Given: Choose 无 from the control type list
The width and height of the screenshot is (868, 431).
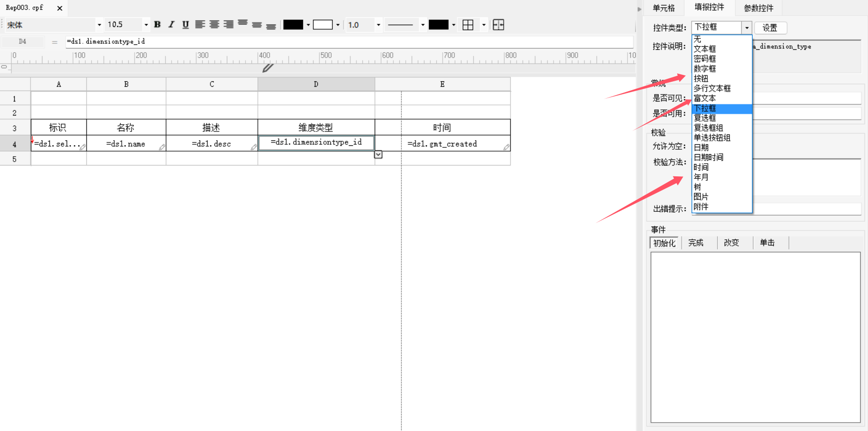Looking at the screenshot, I should coord(722,39).
